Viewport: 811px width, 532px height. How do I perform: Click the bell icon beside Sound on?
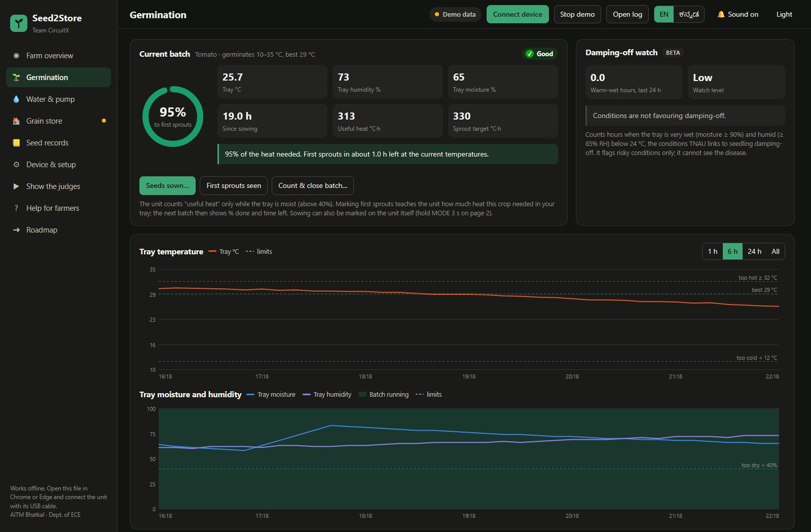pos(721,14)
